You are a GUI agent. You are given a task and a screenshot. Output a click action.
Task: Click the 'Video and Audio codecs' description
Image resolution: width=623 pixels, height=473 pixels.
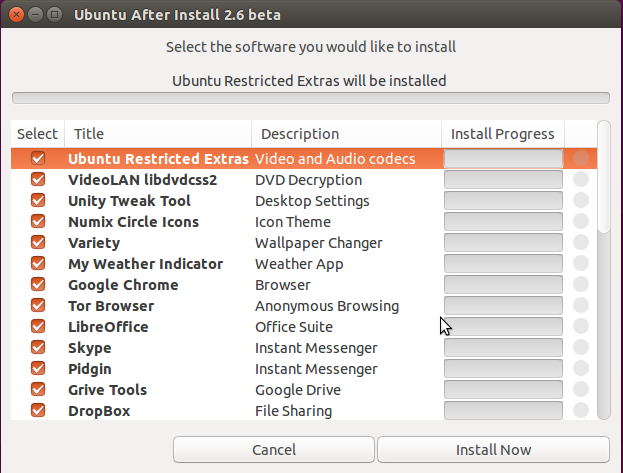click(x=335, y=159)
